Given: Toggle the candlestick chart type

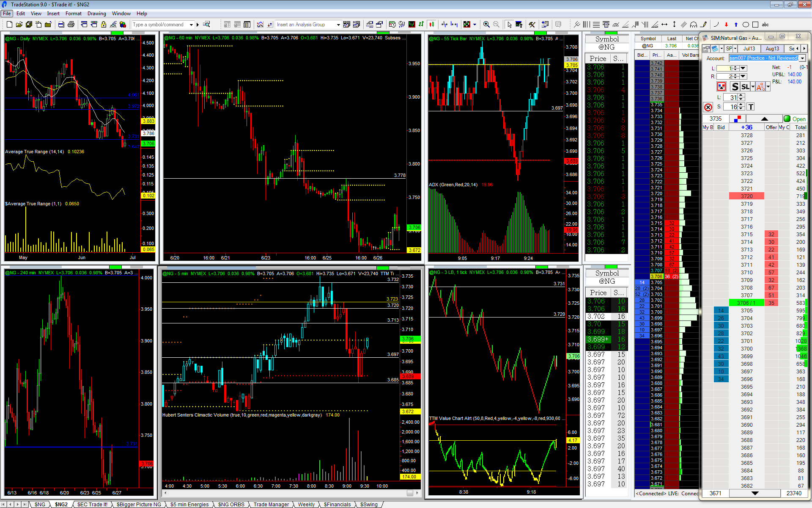Looking at the screenshot, I should click(431, 25).
